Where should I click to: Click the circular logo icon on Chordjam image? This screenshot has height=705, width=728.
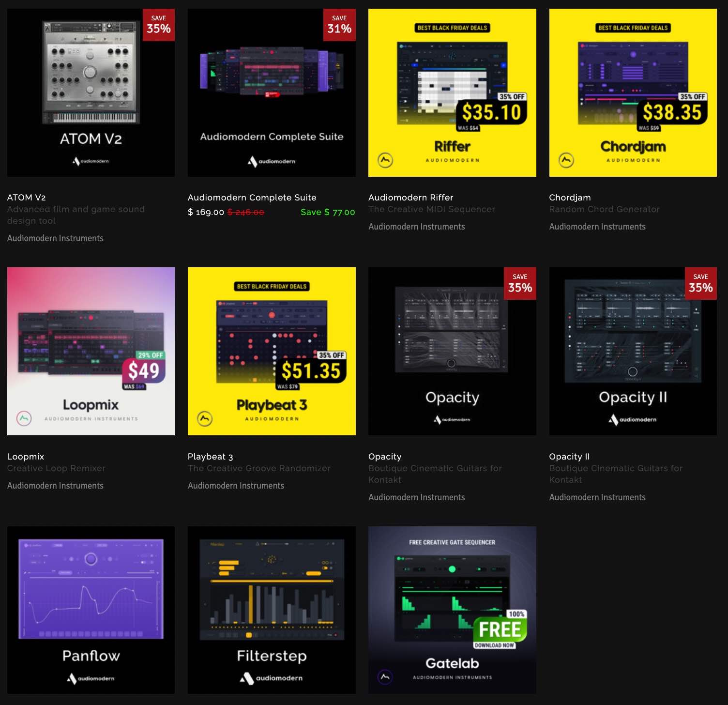coord(566,160)
